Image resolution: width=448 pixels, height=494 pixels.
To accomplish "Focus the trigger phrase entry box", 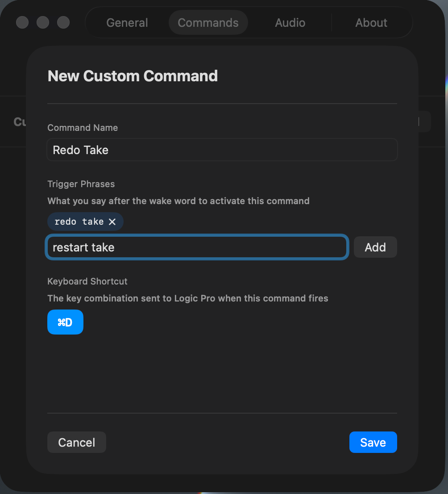I will (x=196, y=247).
